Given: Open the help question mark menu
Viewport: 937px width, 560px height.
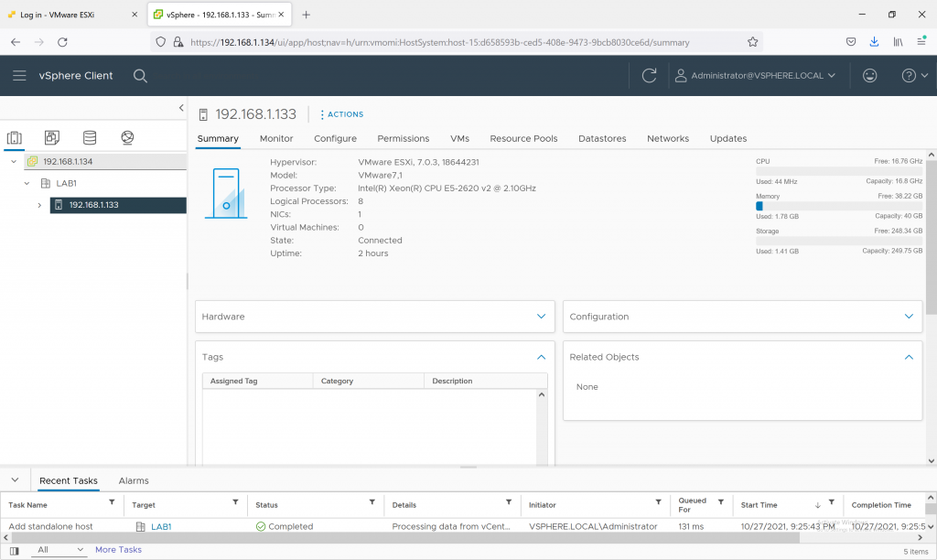Looking at the screenshot, I should [914, 76].
